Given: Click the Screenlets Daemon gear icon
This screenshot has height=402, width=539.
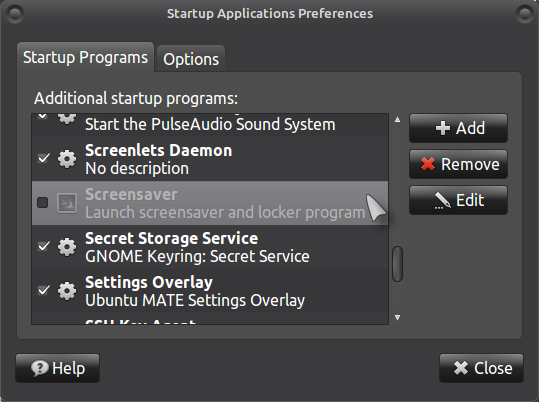Looking at the screenshot, I should click(x=67, y=159).
